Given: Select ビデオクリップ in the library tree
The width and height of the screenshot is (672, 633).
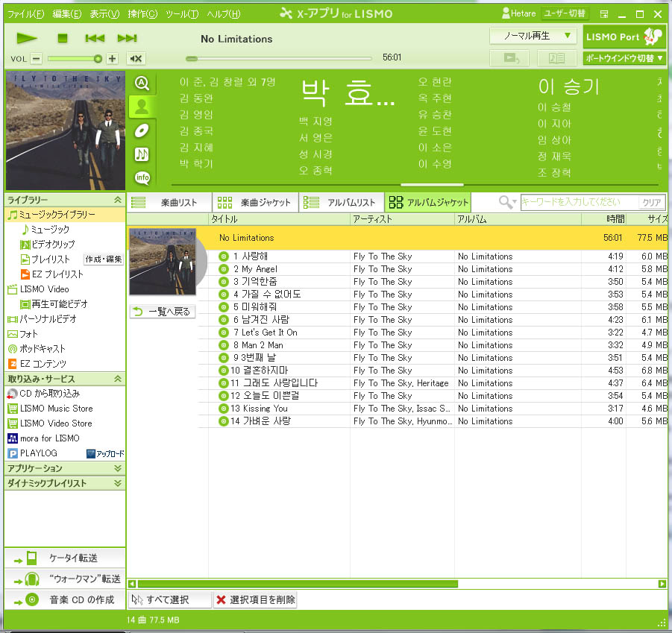Looking at the screenshot, I should click(x=48, y=244).
